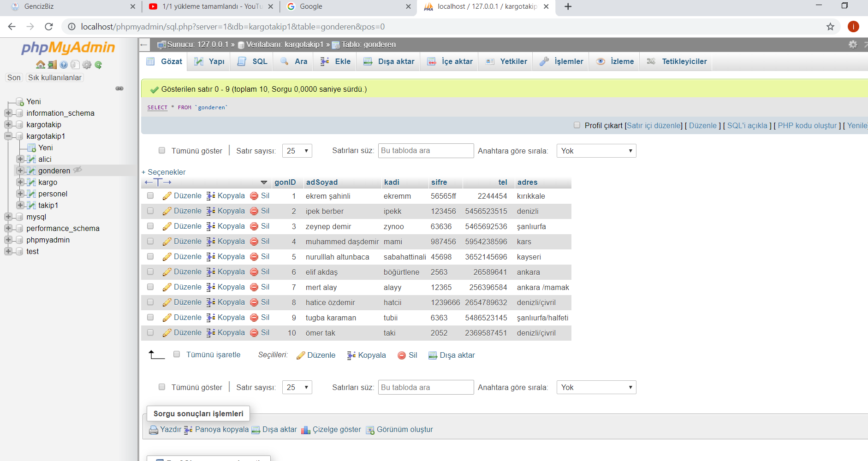Click top Bu tabloda ara search field
The height and width of the screenshot is (461, 868).
click(425, 151)
